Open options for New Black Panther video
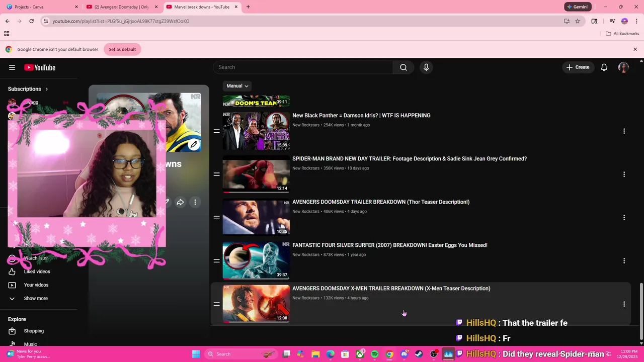Image resolution: width=644 pixels, height=362 pixels. point(624,131)
